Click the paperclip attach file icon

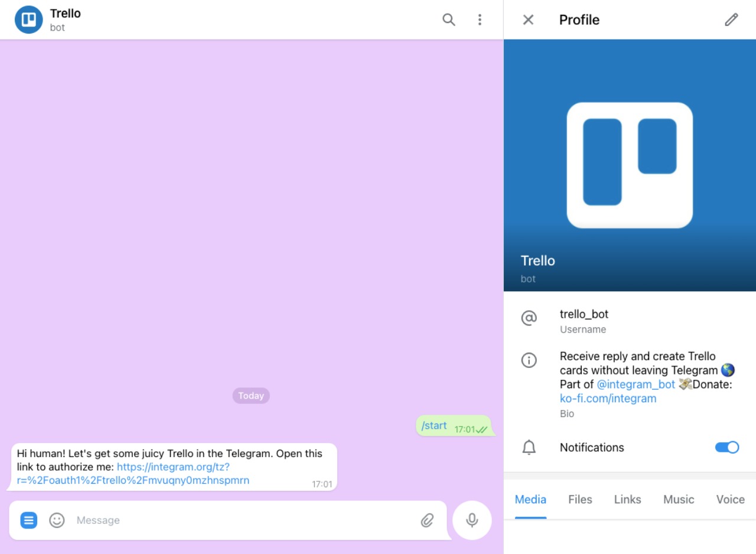click(427, 520)
